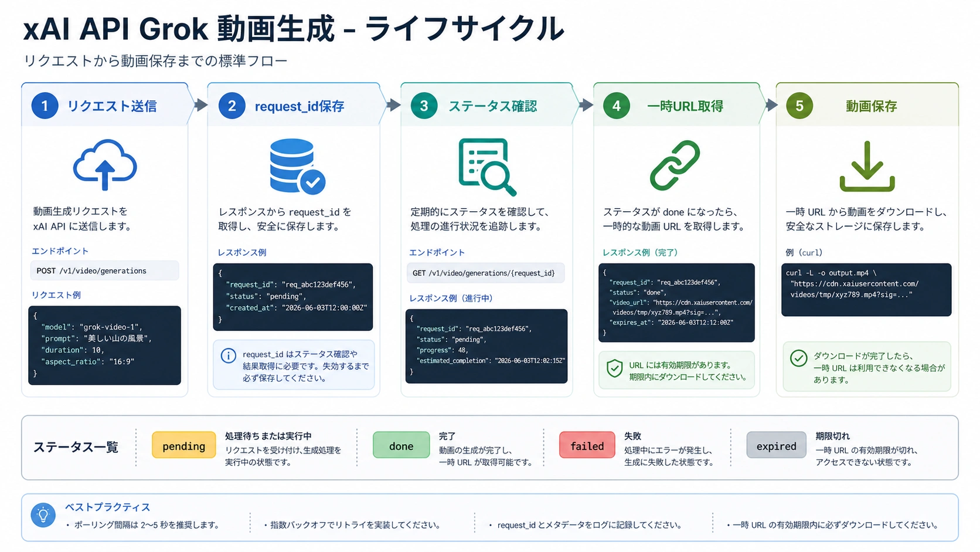Click the grok-video-1 request example code block
980x552 pixels.
point(104,345)
